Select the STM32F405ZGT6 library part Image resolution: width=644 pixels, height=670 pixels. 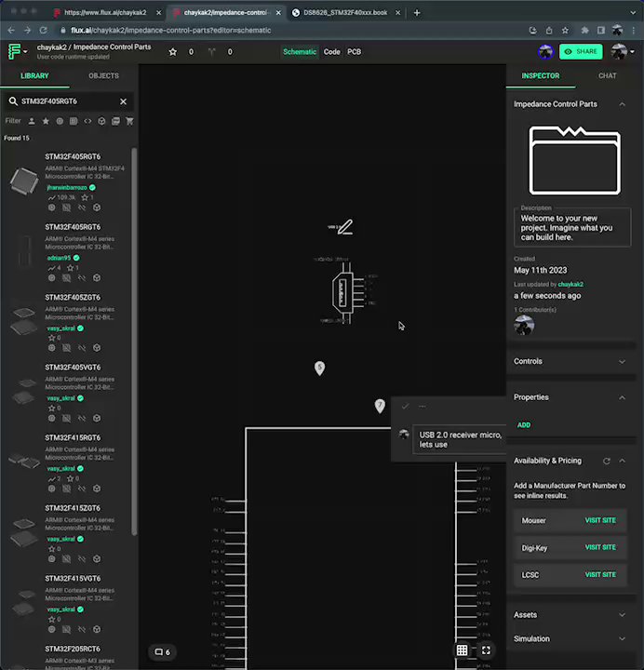(67, 323)
